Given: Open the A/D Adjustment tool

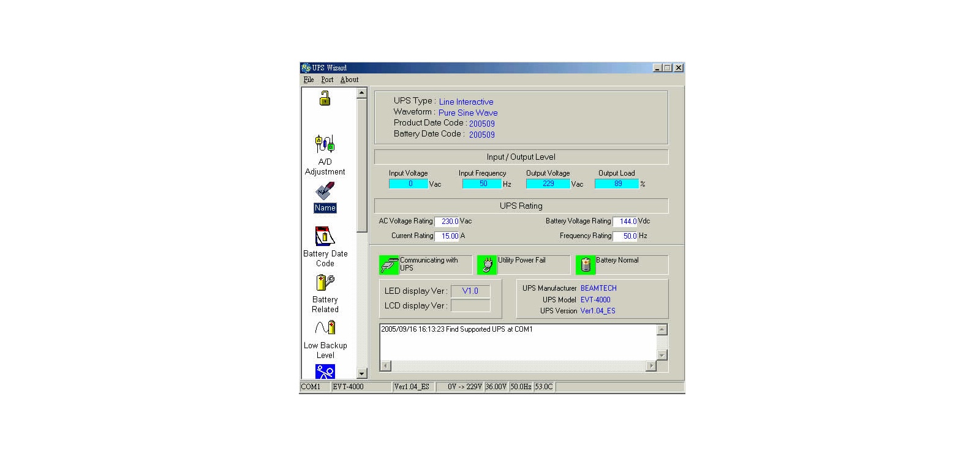Looking at the screenshot, I should (325, 144).
